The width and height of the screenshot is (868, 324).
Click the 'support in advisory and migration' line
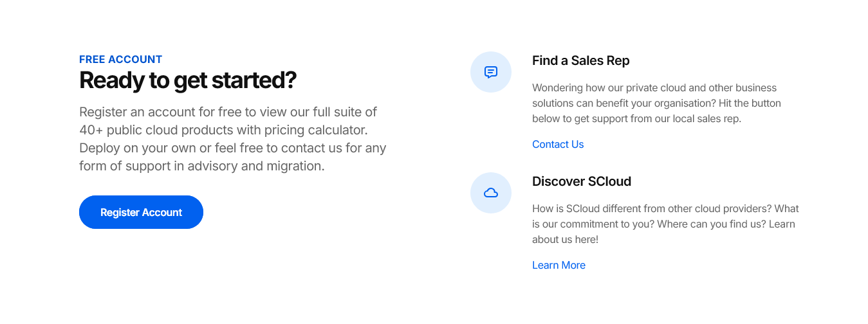coord(201,166)
